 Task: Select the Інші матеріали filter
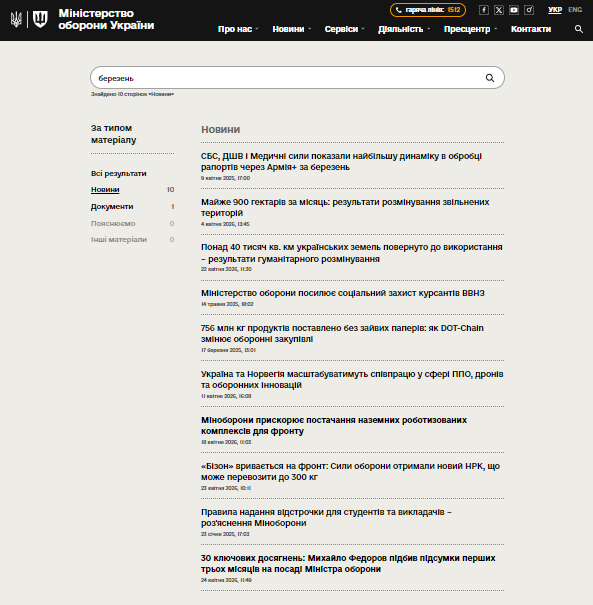(x=119, y=240)
